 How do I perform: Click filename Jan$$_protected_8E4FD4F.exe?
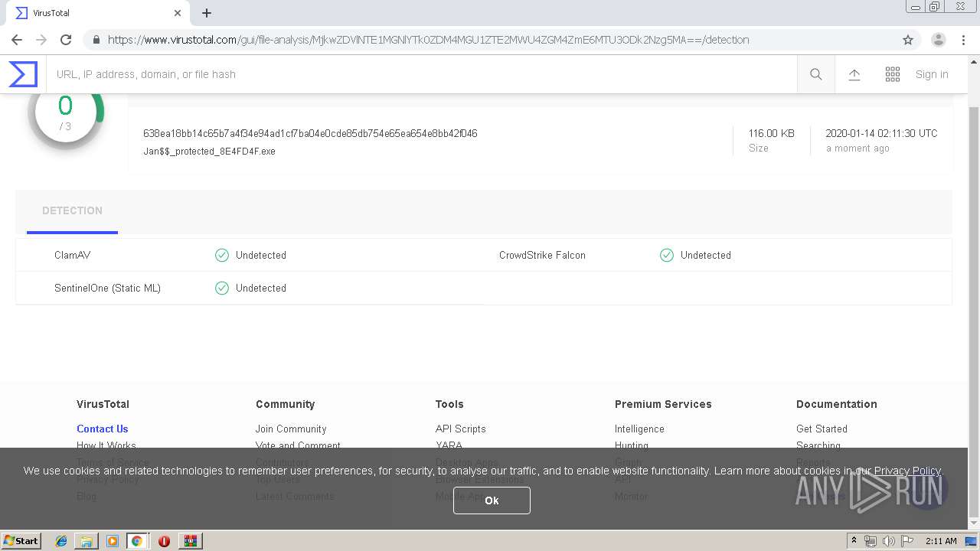pyautogui.click(x=209, y=152)
